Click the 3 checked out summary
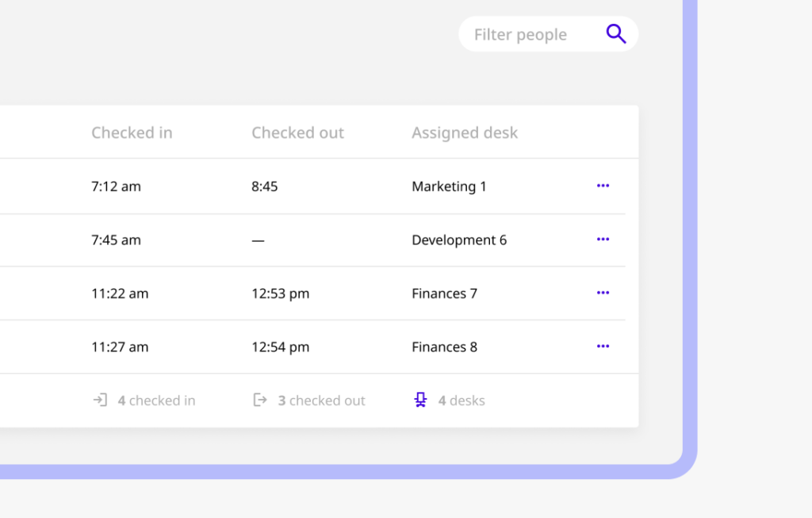The image size is (812, 518). coord(322,401)
